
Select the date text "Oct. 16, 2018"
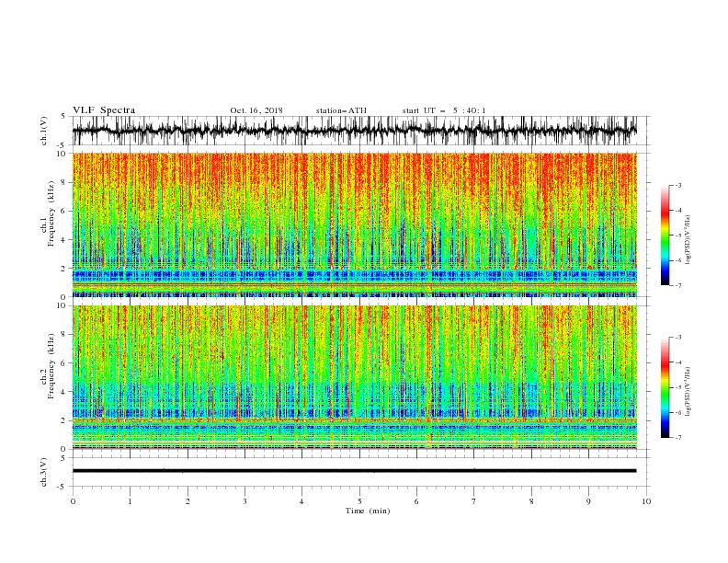256,110
